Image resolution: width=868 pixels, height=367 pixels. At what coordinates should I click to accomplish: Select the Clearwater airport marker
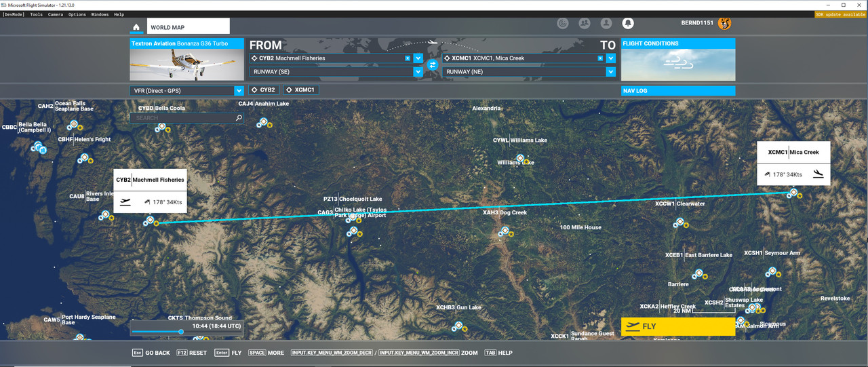pos(679,222)
